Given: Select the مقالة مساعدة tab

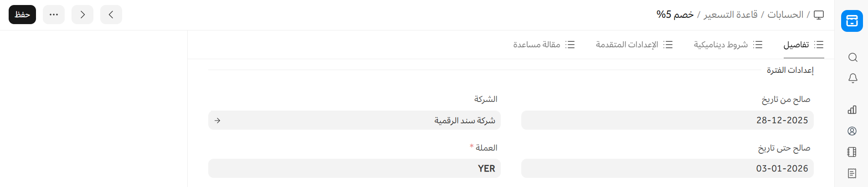Looking at the screenshot, I should click(x=544, y=45).
